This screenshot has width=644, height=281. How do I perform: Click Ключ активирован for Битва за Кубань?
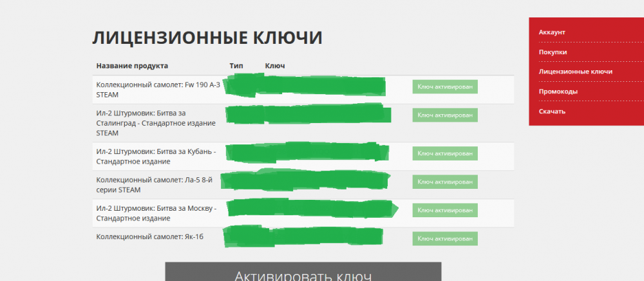[445, 153]
